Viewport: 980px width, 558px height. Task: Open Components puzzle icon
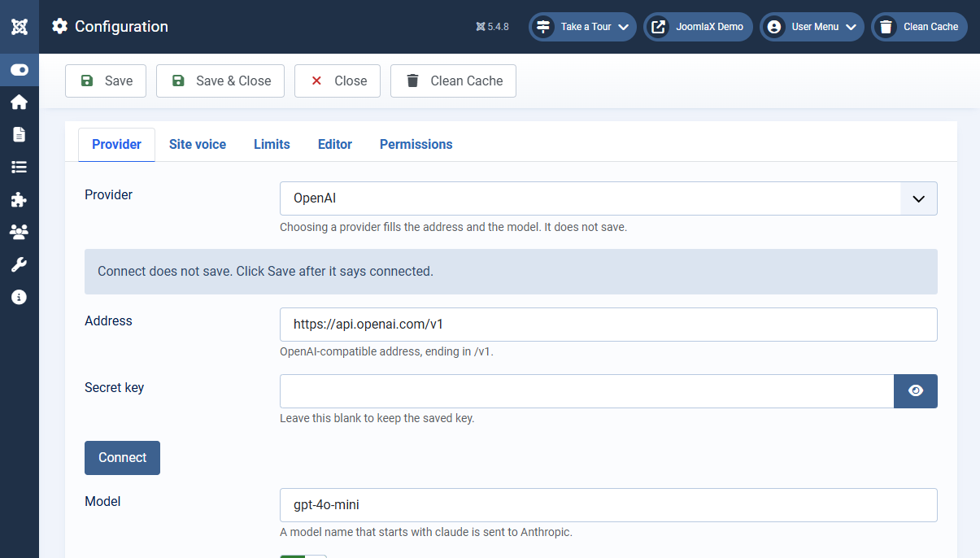[20, 199]
